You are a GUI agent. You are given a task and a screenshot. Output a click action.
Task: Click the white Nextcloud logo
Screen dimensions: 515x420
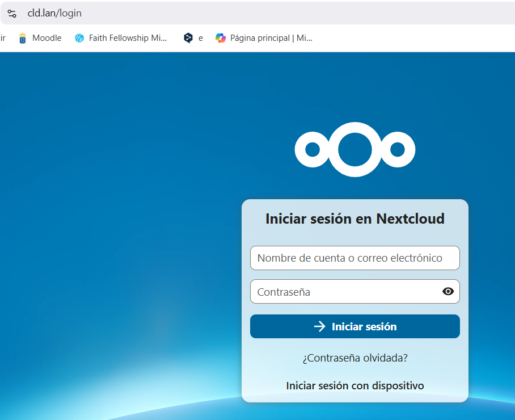click(x=354, y=150)
